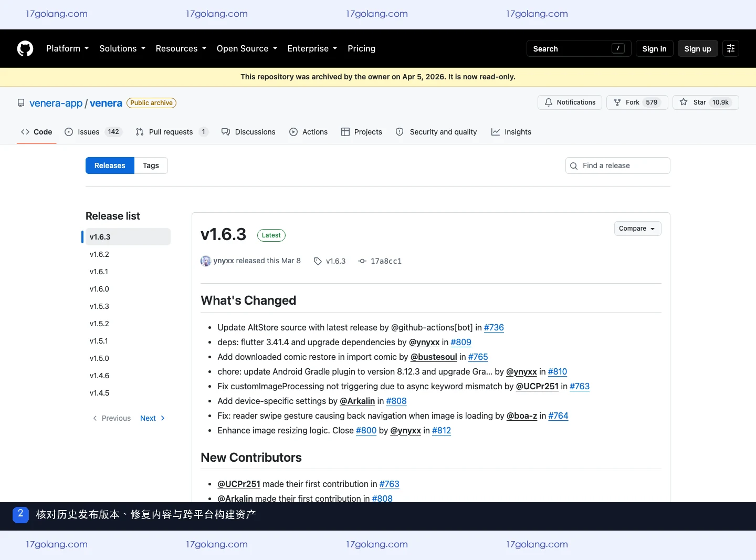
Task: Open pull request #809
Action: (461, 342)
